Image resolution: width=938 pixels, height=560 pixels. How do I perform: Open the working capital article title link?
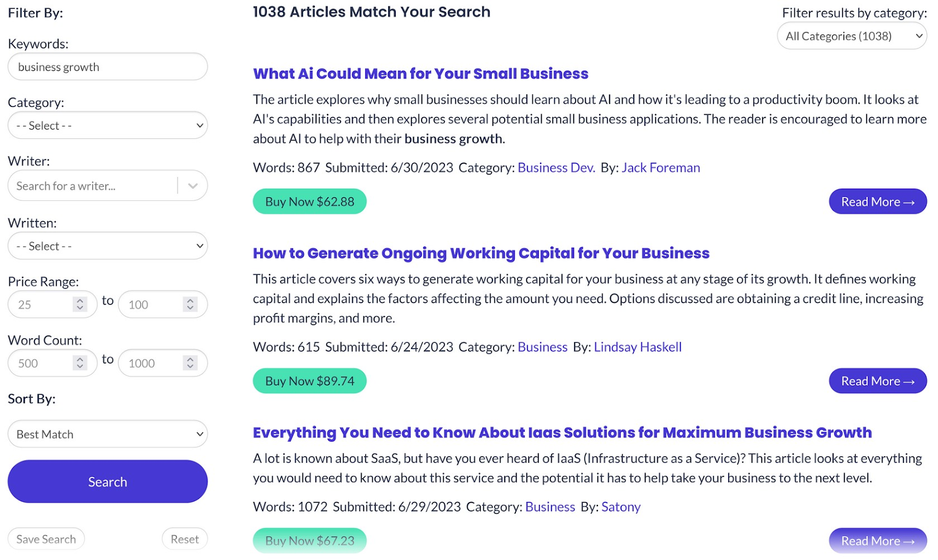481,253
